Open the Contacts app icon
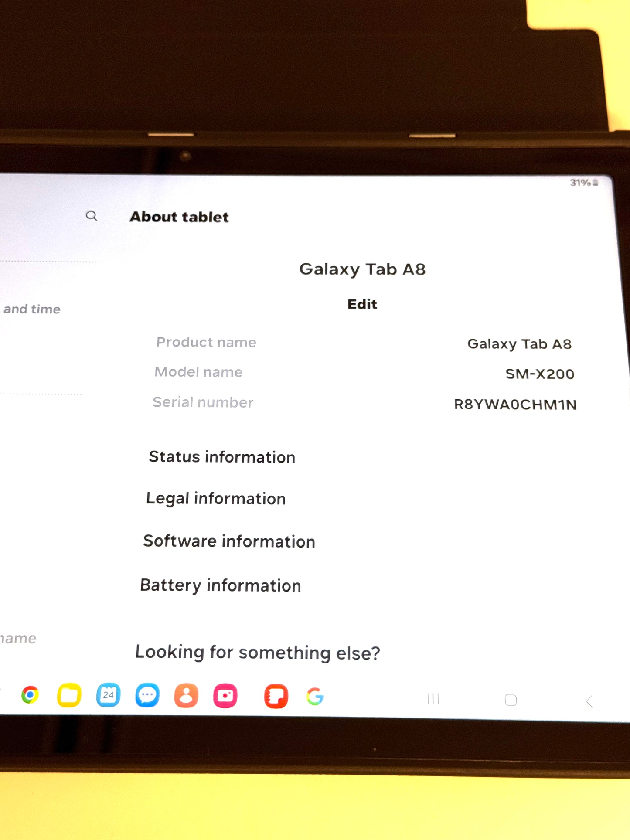Image resolution: width=630 pixels, height=840 pixels. [186, 695]
